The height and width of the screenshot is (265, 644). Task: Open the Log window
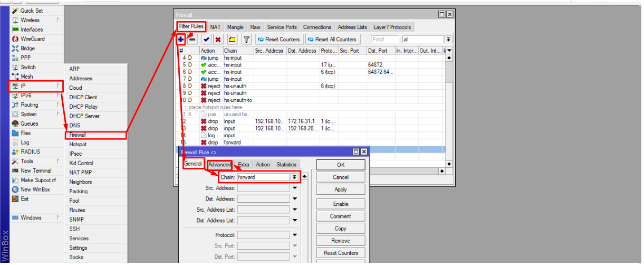[25, 143]
